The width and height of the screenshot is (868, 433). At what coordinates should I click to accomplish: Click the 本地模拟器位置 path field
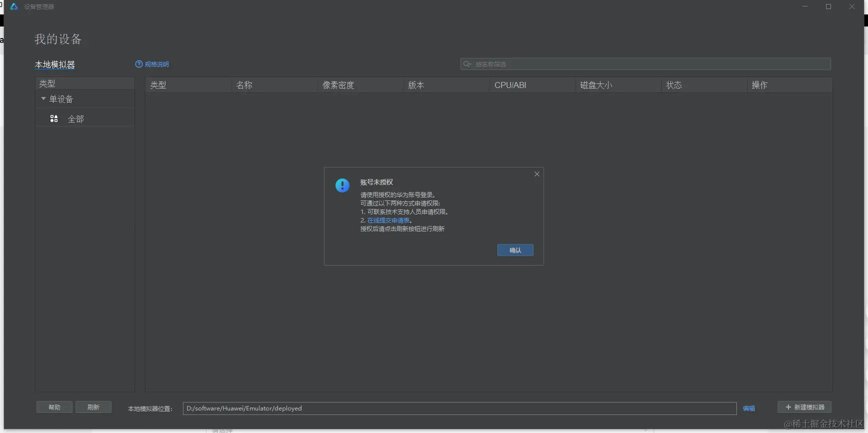(x=459, y=408)
